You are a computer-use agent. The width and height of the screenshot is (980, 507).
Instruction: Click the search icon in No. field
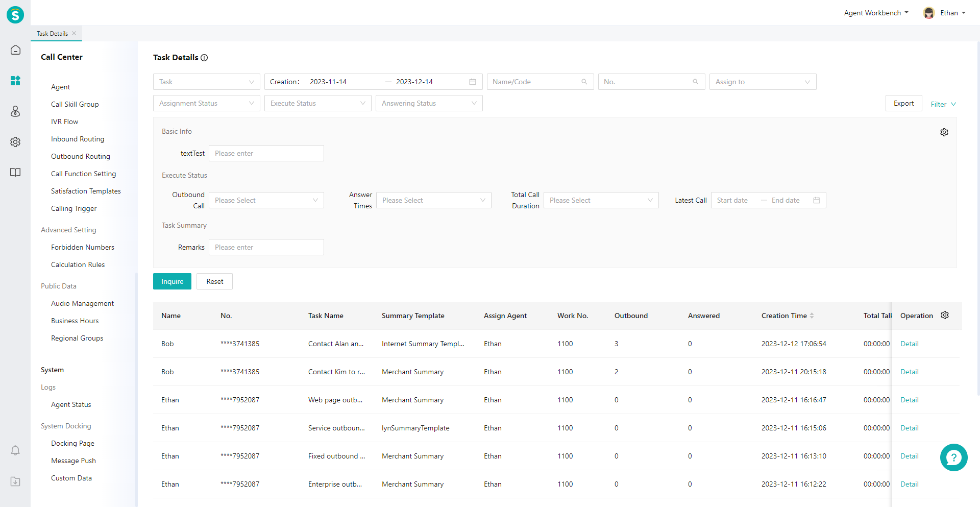pos(695,82)
